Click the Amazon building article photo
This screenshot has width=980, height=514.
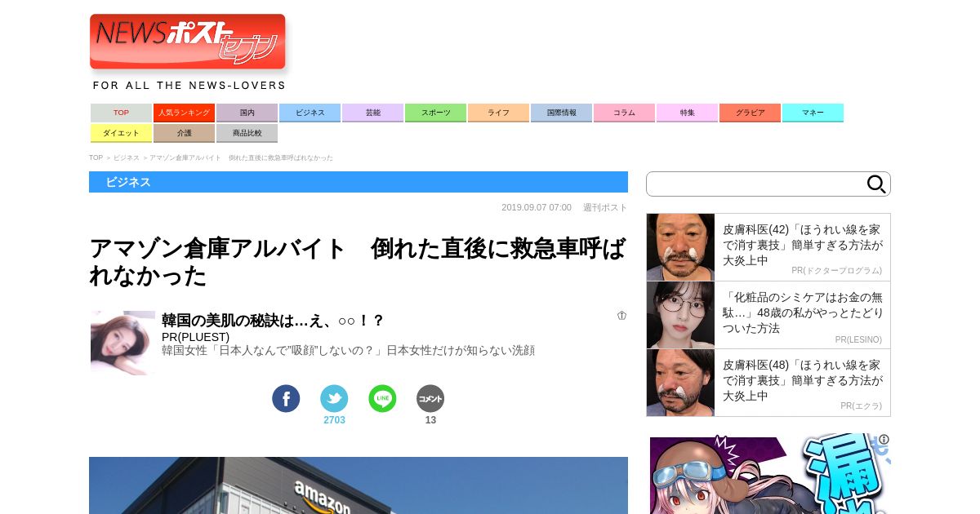coord(359,485)
